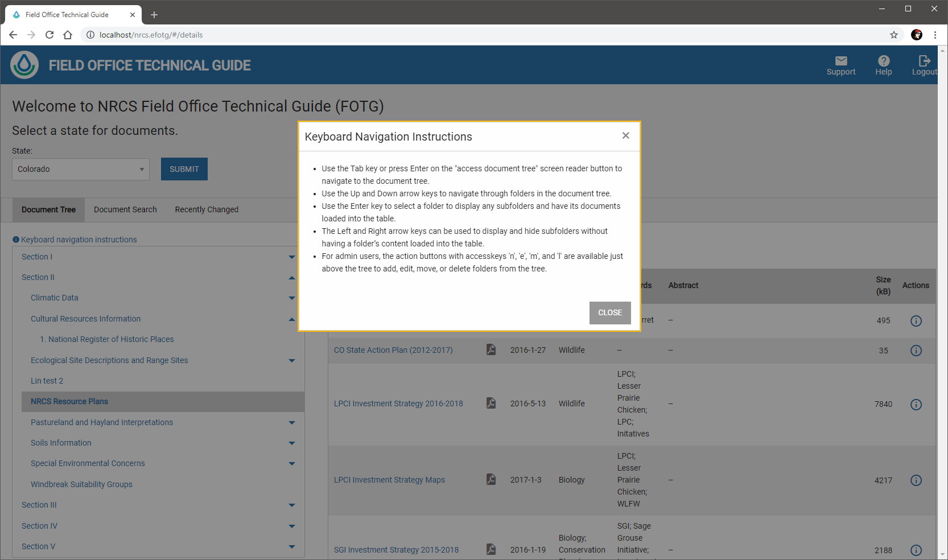Open Keyboard navigation instructions link

tap(75, 240)
